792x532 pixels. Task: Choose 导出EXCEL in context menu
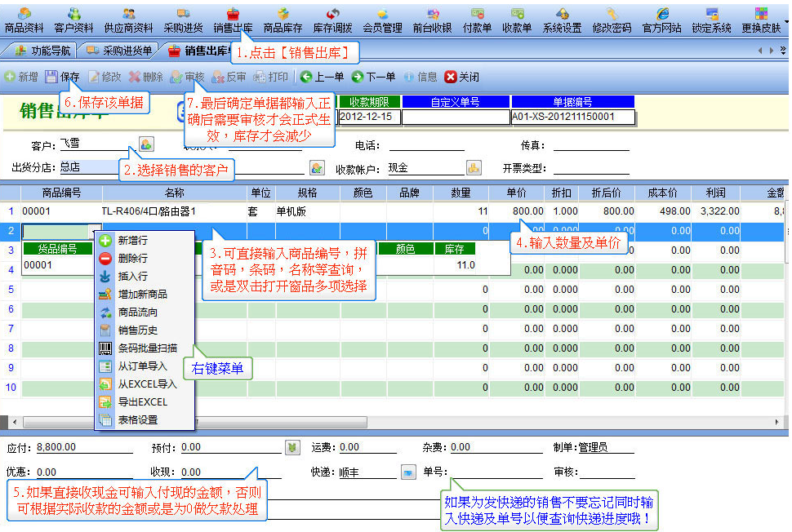[145, 401]
